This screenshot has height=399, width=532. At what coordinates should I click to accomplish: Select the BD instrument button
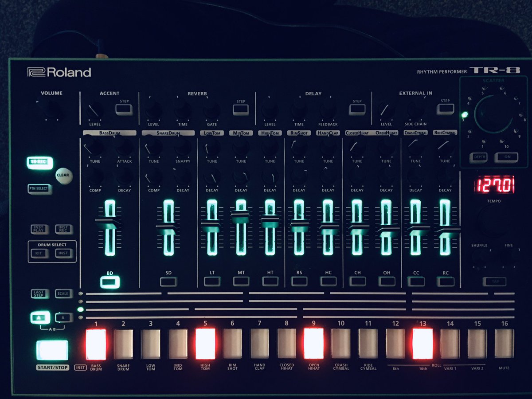click(110, 282)
